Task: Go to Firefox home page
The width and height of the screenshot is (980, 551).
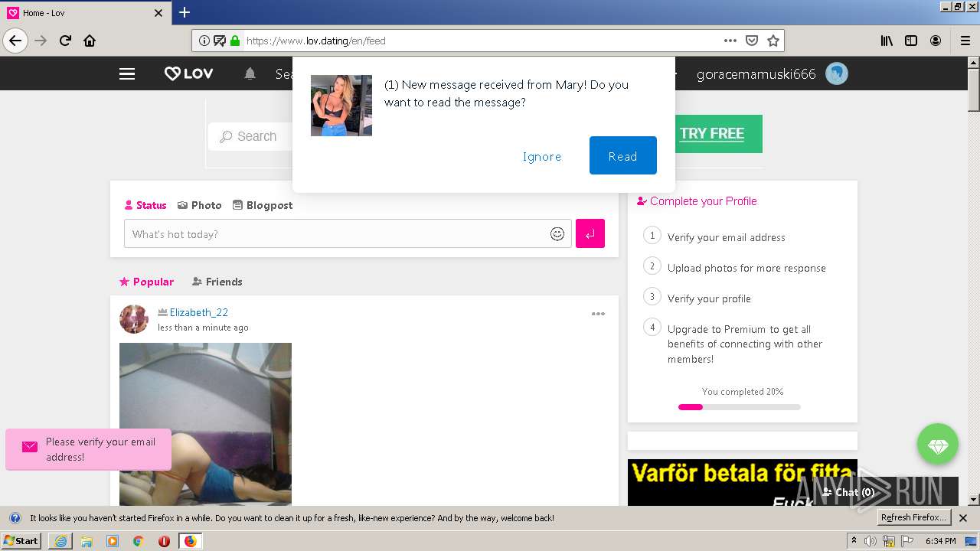Action: [90, 41]
